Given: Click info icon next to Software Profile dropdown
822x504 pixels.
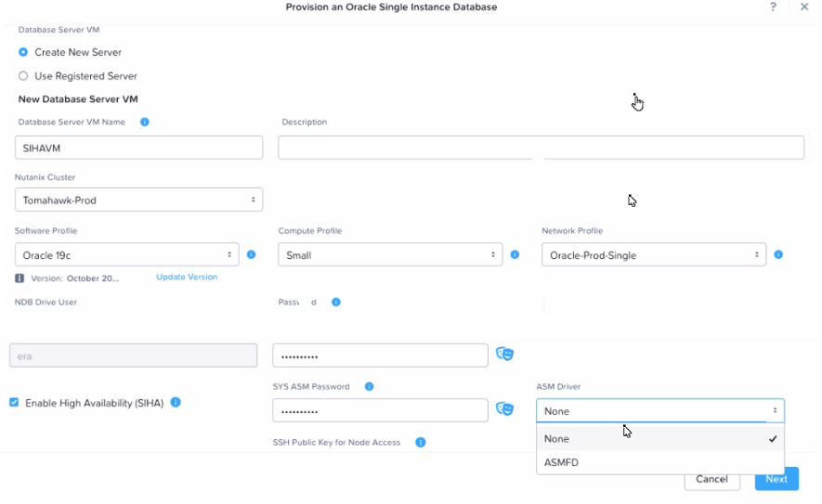Looking at the screenshot, I should pyautogui.click(x=251, y=254).
